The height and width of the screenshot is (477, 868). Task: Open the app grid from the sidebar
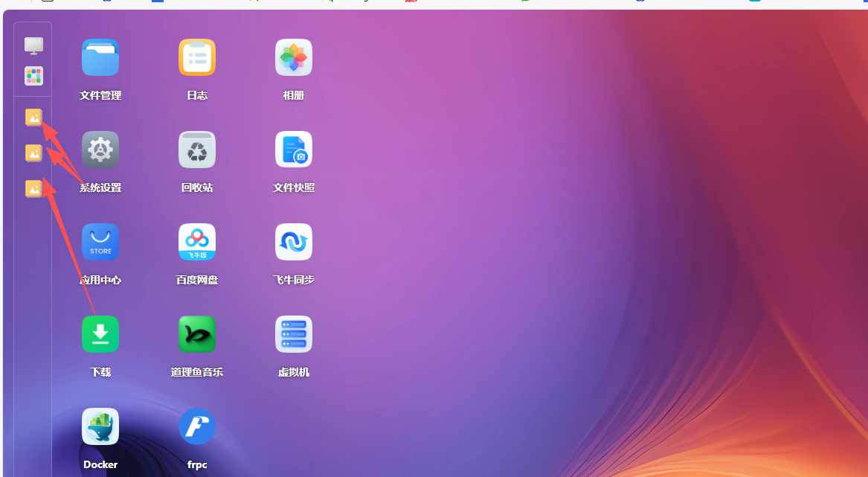click(x=33, y=76)
